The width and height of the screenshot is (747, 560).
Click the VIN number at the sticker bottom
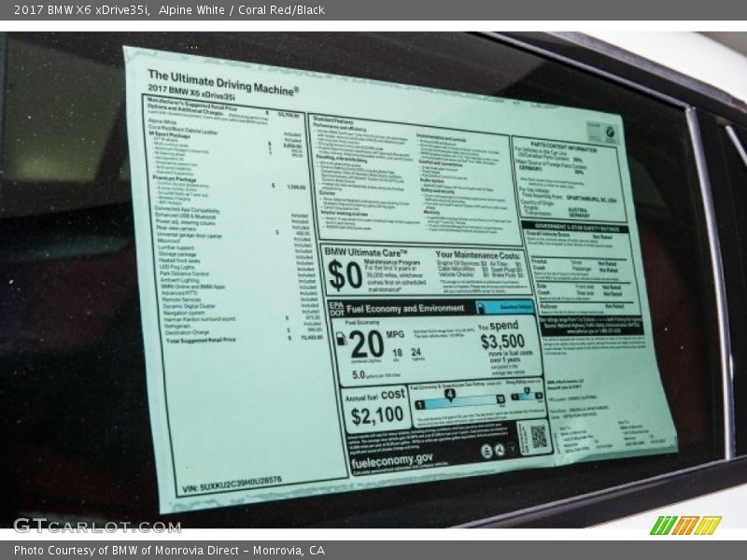232,484
